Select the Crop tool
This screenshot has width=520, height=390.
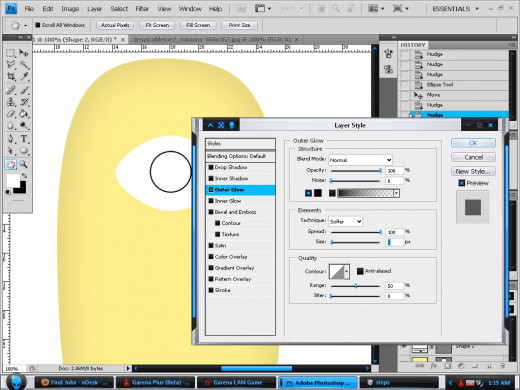(10, 76)
